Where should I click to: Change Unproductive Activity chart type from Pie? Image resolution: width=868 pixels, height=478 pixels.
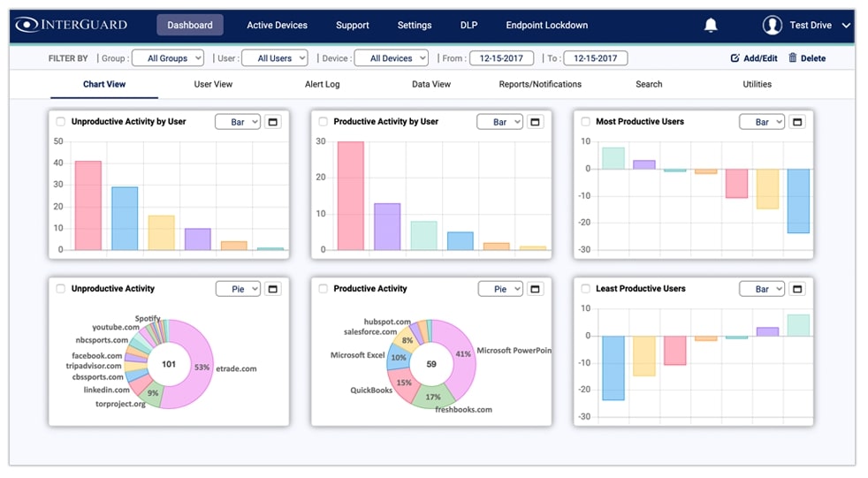pos(238,289)
